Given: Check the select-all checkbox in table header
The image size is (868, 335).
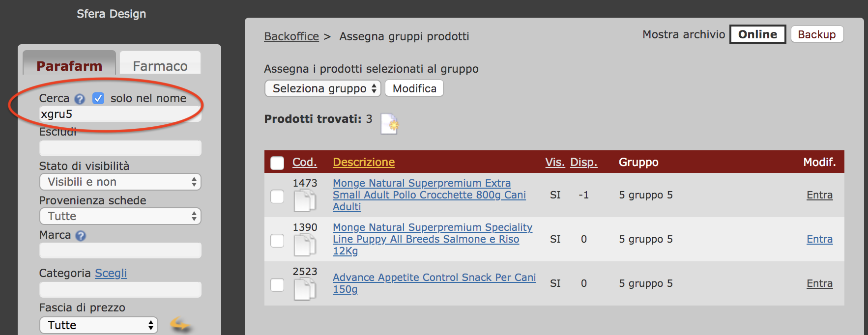Looking at the screenshot, I should pos(277,163).
